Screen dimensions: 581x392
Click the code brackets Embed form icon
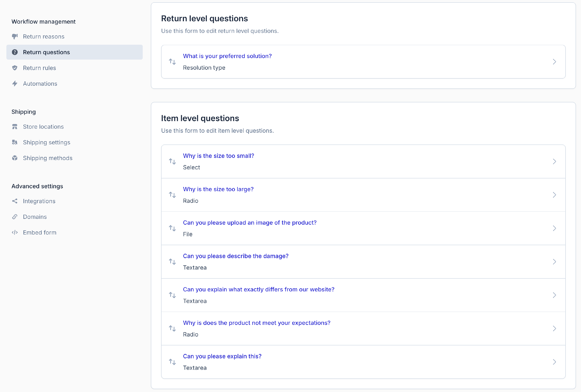15,233
